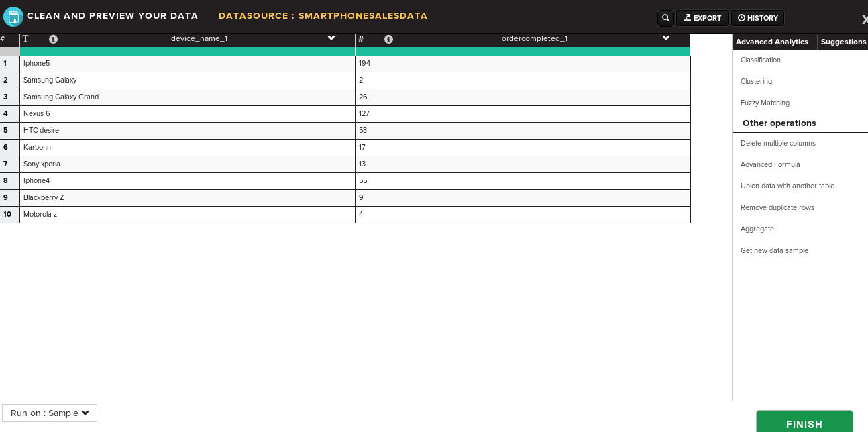The width and height of the screenshot is (868, 432).
Task: Click Get new data sample
Action: coord(774,250)
